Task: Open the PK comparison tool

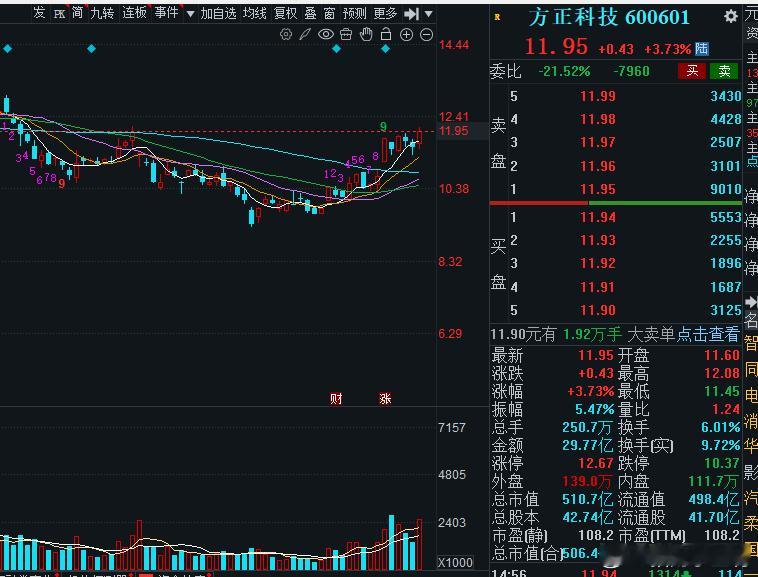Action: pos(59,14)
